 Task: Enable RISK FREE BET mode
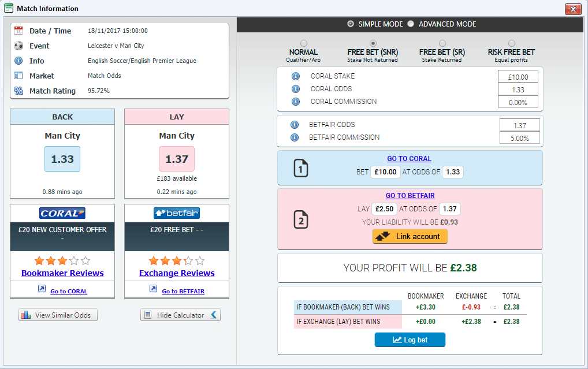point(511,43)
